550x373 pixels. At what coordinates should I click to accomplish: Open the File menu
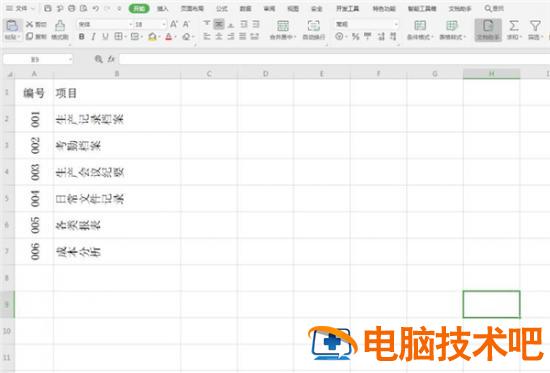point(21,8)
